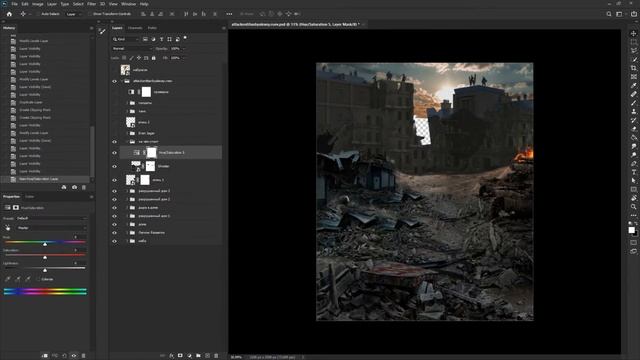640x360 pixels.
Task: Enable the Show Transform Controls checkbox
Action: click(x=91, y=14)
